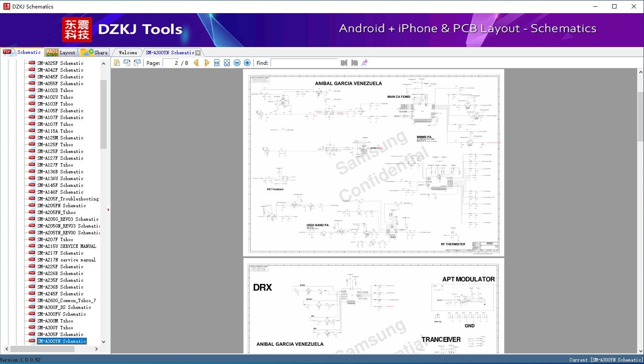Open the Share tab
This screenshot has width=644, height=364.
point(94,53)
